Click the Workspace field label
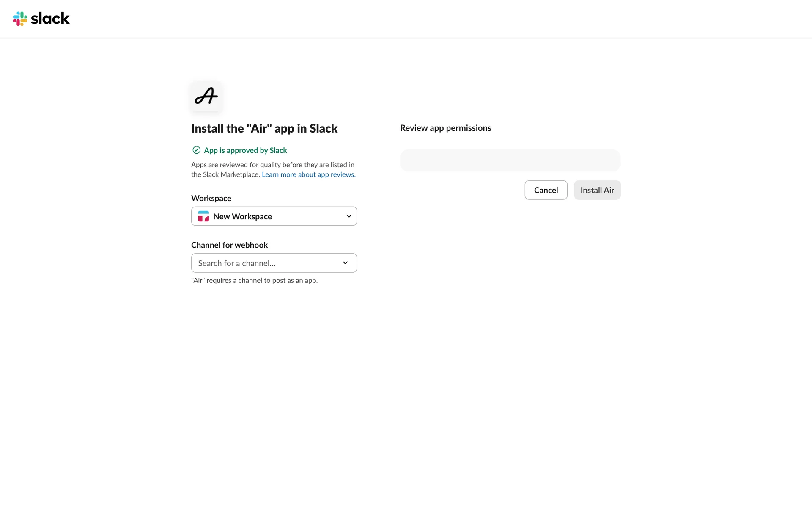This screenshot has height=508, width=812. pyautogui.click(x=211, y=198)
